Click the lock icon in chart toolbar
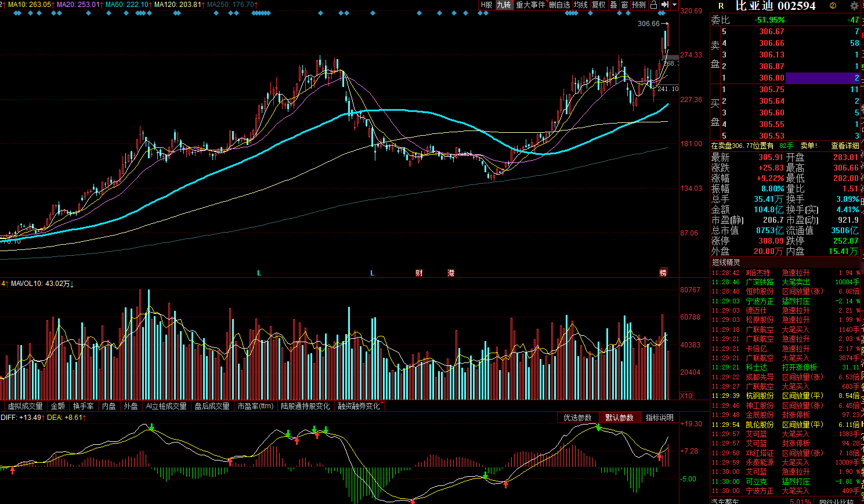The width and height of the screenshot is (864, 504). point(654,5)
